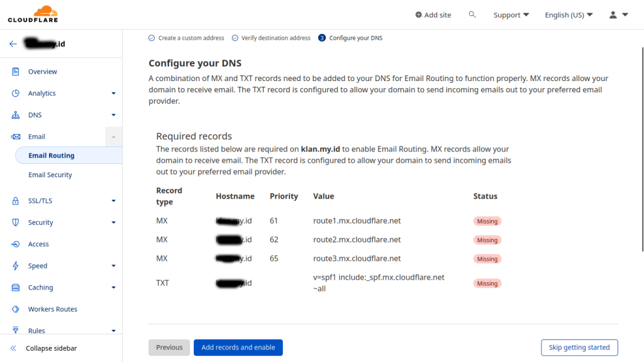Click the v=spf1 TXT record value
Screen dimensions: 644x362
[x=379, y=283]
